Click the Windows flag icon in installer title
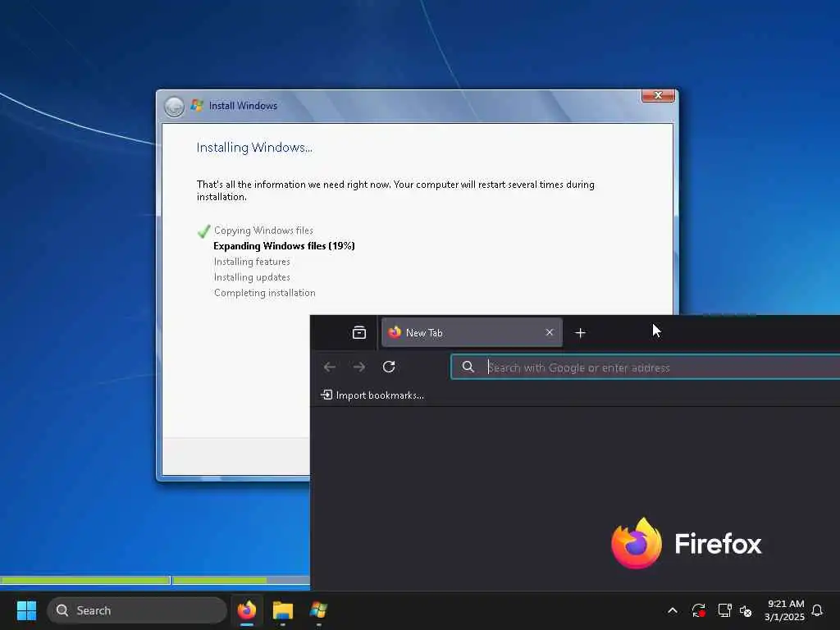This screenshot has height=630, width=840. point(197,105)
